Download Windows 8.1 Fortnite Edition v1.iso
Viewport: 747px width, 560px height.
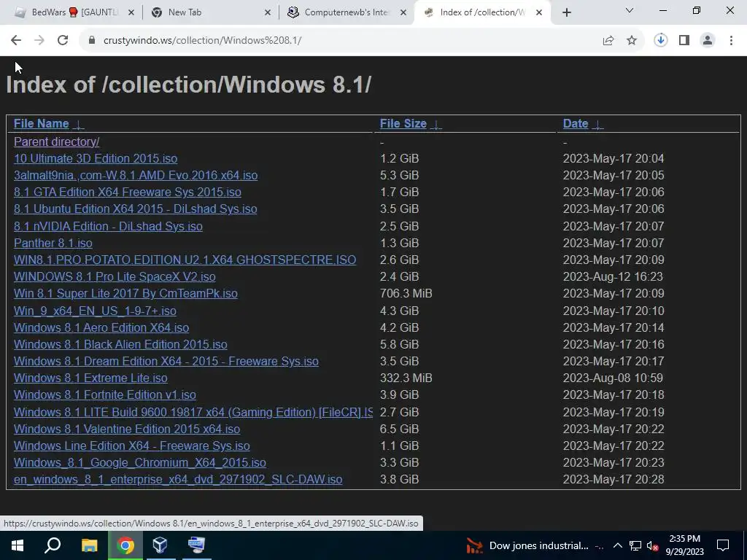[x=105, y=394]
